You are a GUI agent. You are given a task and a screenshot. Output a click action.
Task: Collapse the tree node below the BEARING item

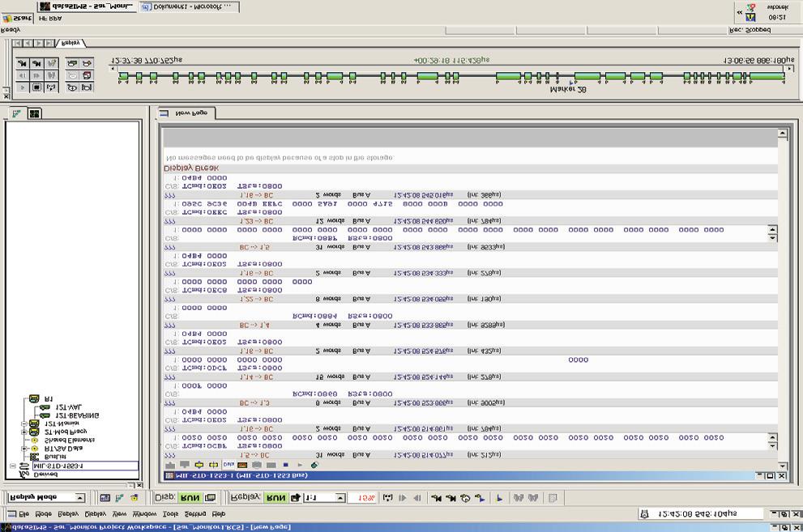[23, 423]
